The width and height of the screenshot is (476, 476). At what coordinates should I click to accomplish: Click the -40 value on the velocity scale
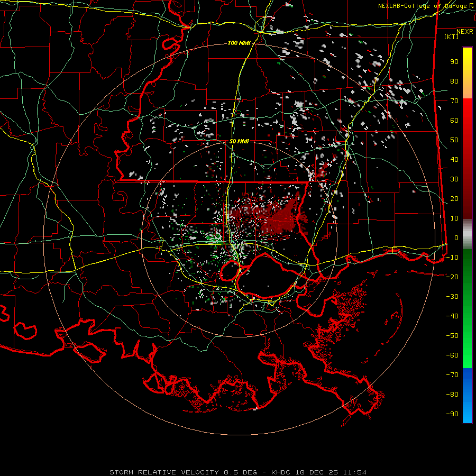coord(452,316)
